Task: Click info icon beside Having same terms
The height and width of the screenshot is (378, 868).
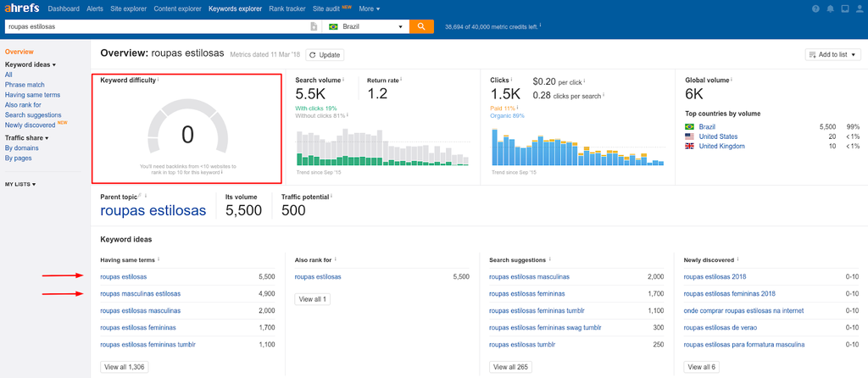Action: pyautogui.click(x=159, y=259)
